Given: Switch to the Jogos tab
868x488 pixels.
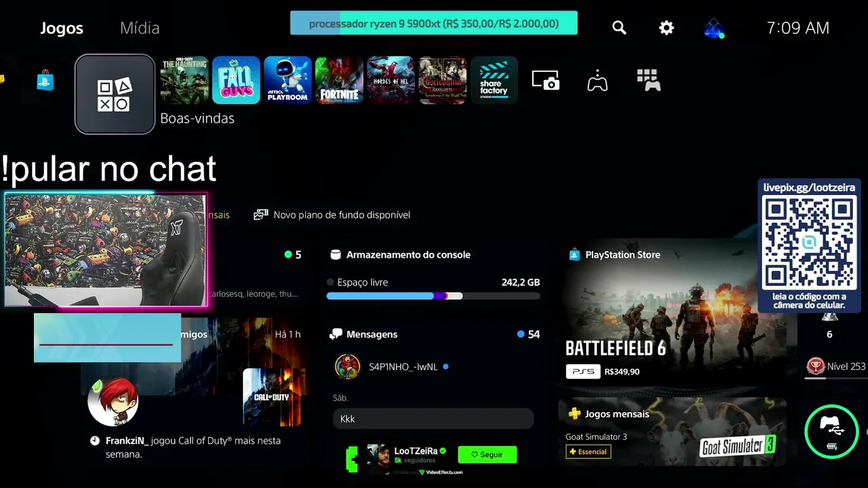Looking at the screenshot, I should pos(62,28).
